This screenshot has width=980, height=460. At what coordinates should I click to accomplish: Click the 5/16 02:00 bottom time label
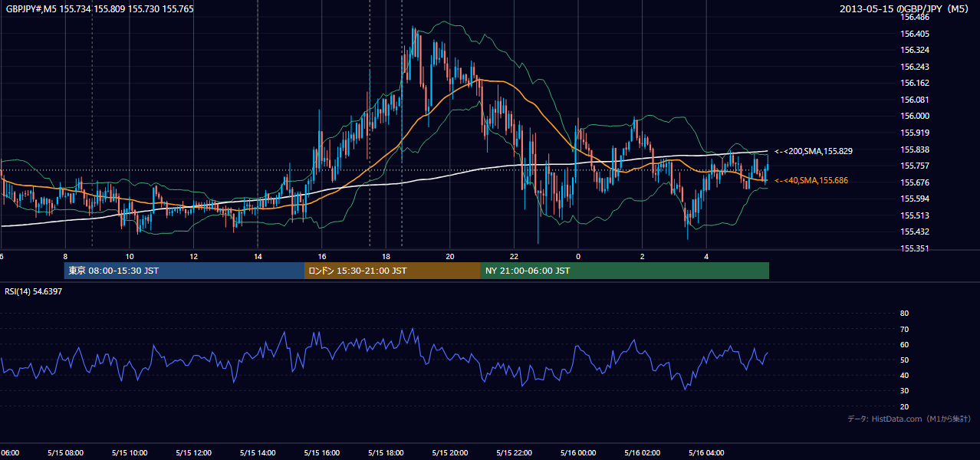pyautogui.click(x=642, y=453)
